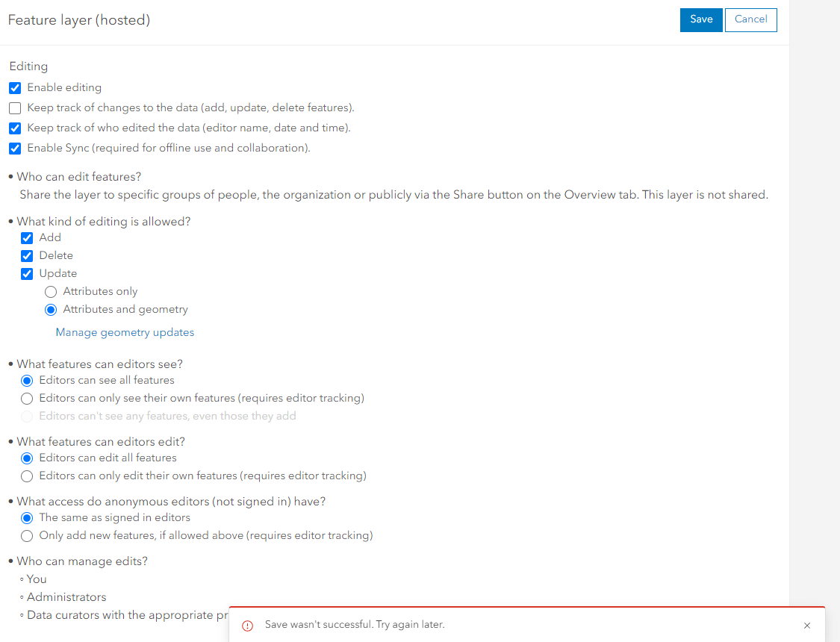Select Editors can only edit their own features
Screen dimensions: 840x642
coord(27,476)
